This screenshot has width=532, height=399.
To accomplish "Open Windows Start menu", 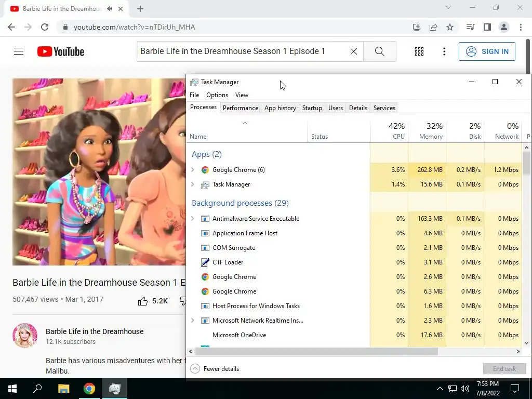I will (x=12, y=389).
